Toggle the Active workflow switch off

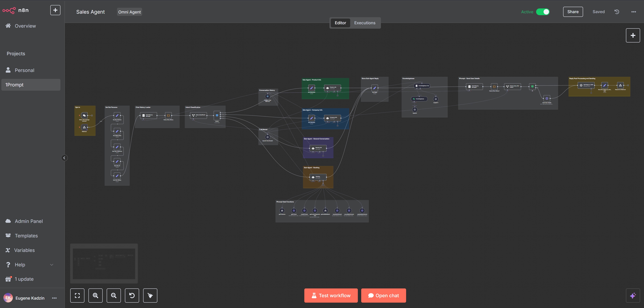coord(543,12)
